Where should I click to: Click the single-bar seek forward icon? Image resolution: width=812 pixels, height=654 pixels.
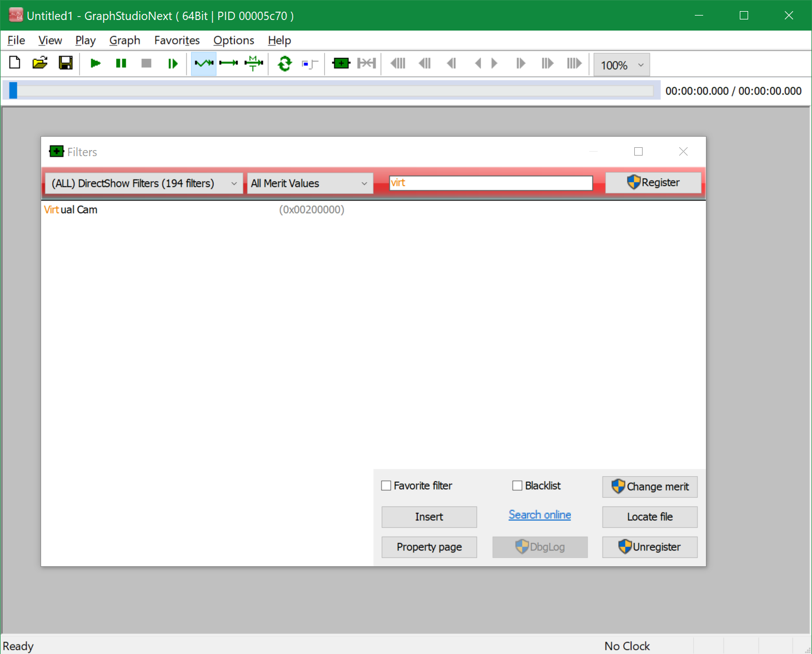tap(520, 63)
